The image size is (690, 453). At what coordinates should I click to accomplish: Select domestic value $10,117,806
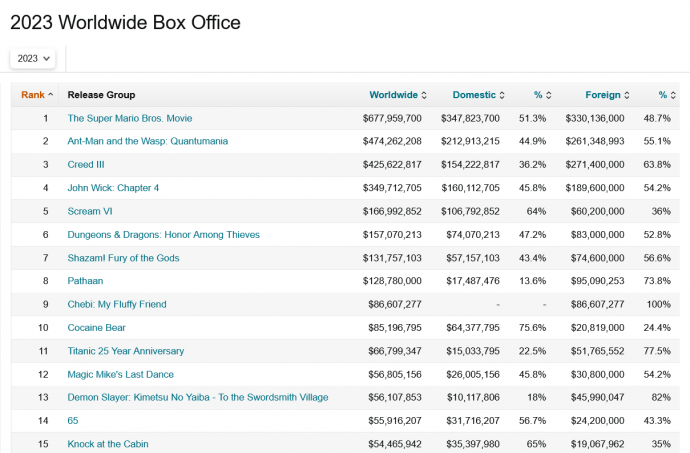point(473,397)
